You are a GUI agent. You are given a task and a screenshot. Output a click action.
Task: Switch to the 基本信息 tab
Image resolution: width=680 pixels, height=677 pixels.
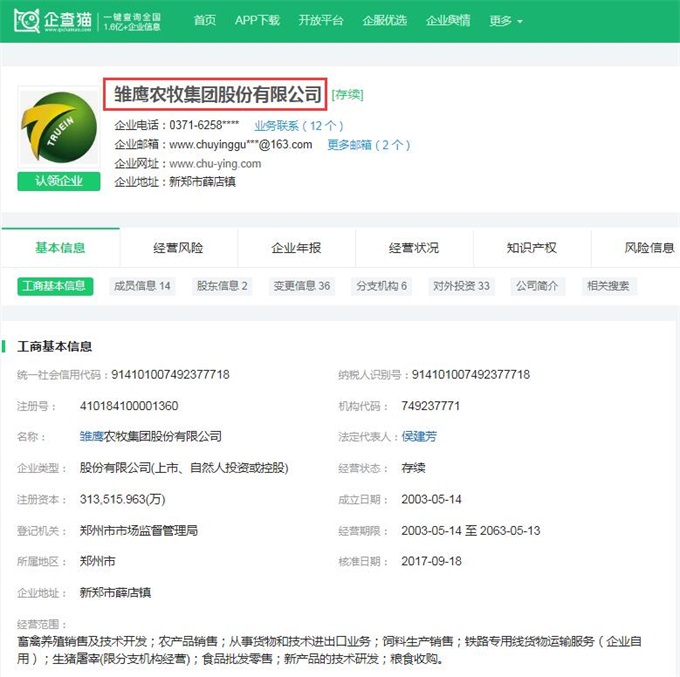(x=60, y=248)
